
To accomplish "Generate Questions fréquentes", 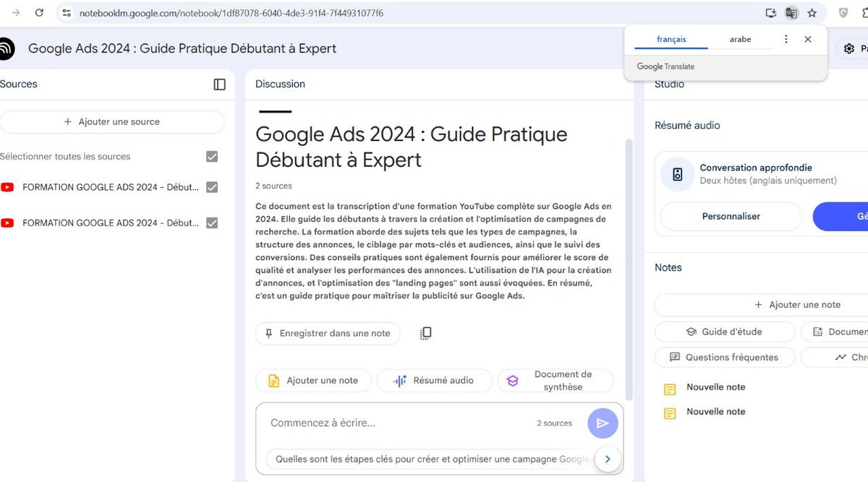I will coord(725,357).
